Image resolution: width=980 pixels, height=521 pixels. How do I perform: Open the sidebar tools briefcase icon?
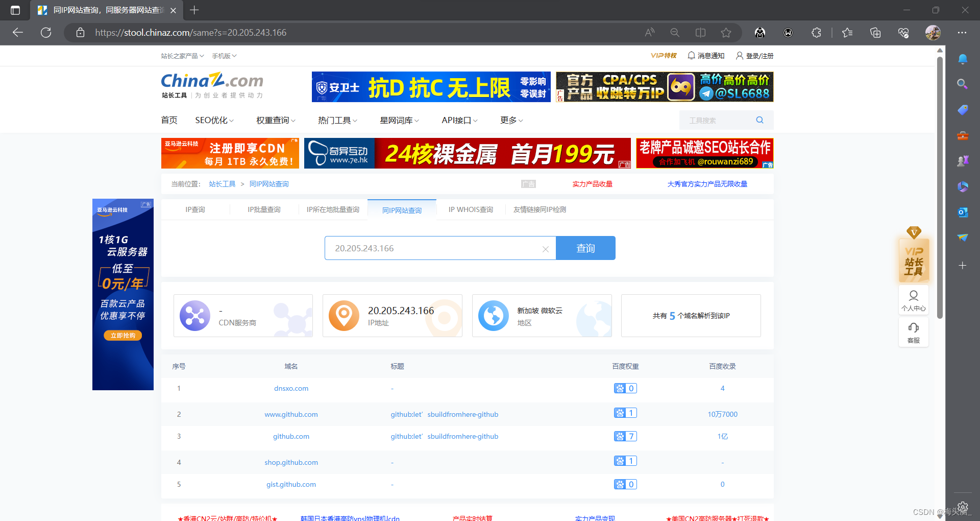click(963, 136)
